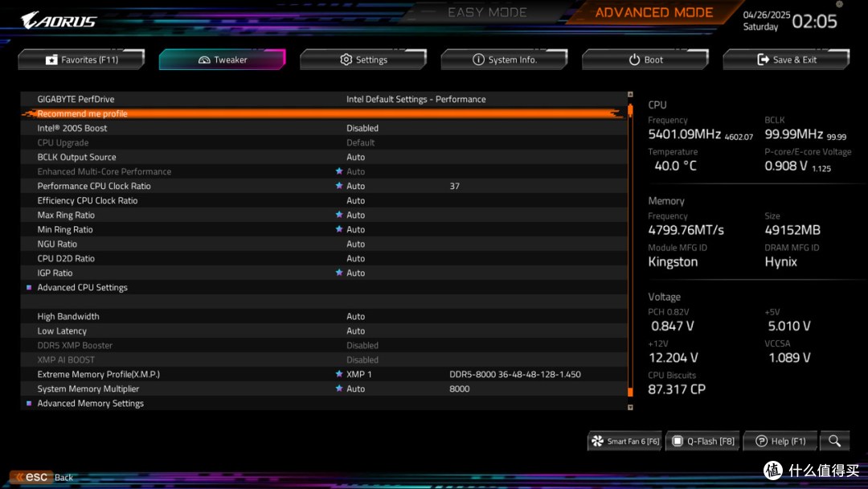
Task: Click the star beside Extreme Memory Profile
Action: point(339,374)
